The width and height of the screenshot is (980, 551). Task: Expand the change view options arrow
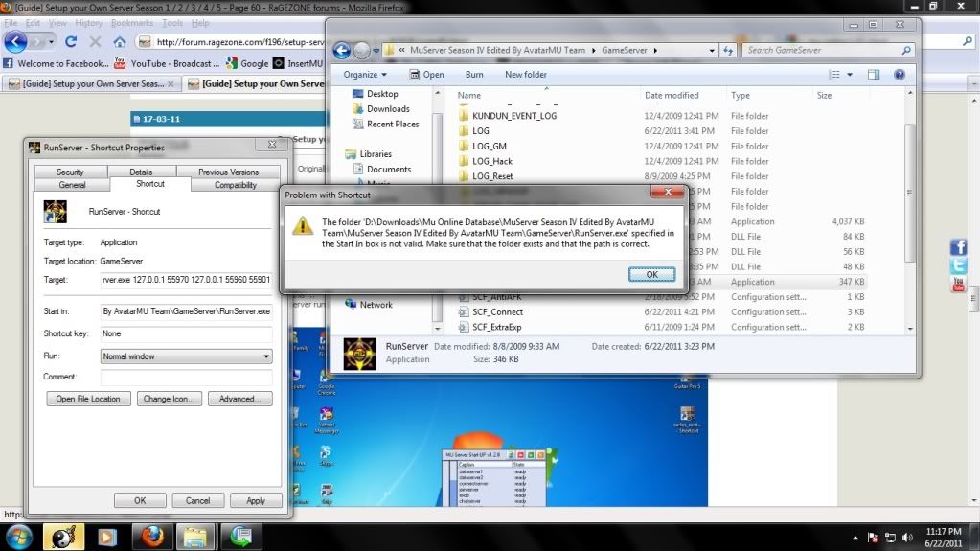tap(850, 74)
